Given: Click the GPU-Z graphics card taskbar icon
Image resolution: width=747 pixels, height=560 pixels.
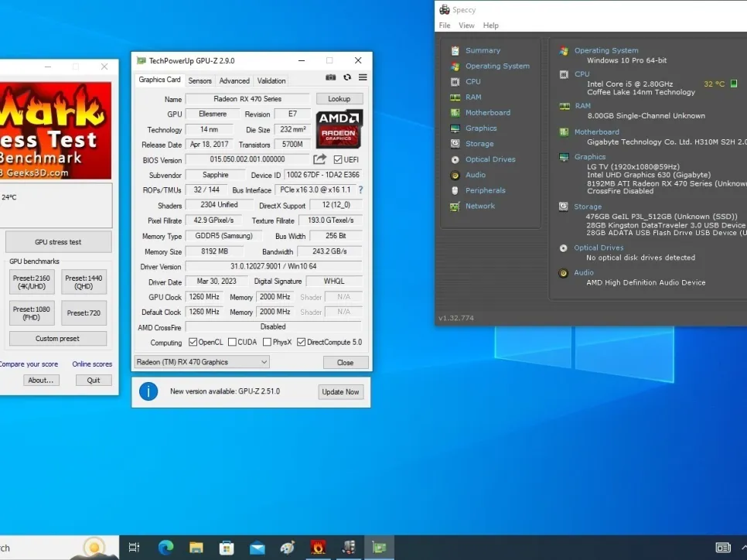Looking at the screenshot, I should click(379, 548).
